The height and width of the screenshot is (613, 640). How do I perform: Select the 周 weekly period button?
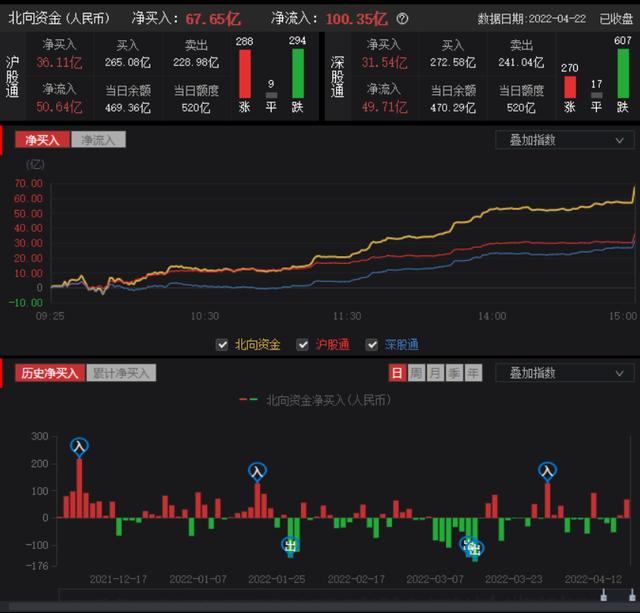415,373
